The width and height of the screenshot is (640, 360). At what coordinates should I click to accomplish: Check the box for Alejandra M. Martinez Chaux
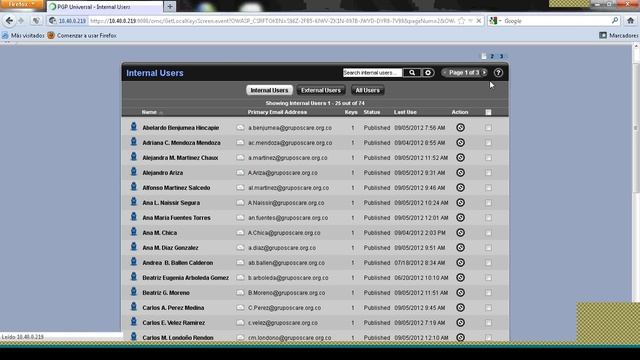(488, 158)
